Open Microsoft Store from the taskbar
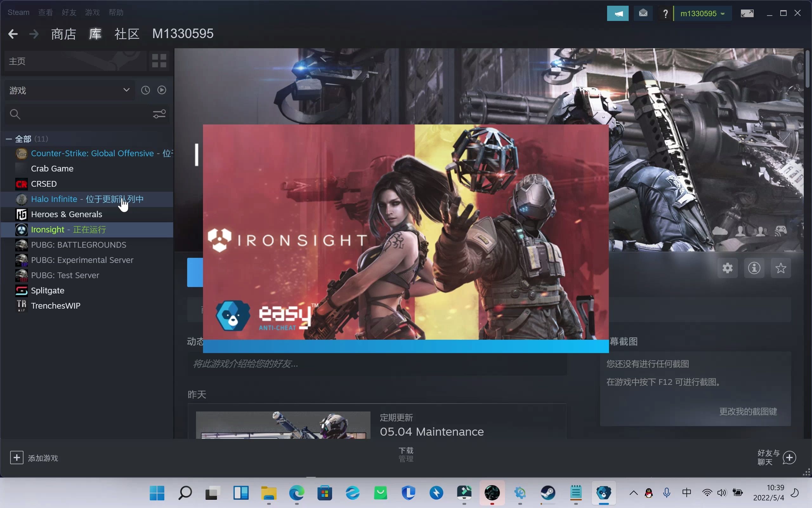 [x=324, y=493]
